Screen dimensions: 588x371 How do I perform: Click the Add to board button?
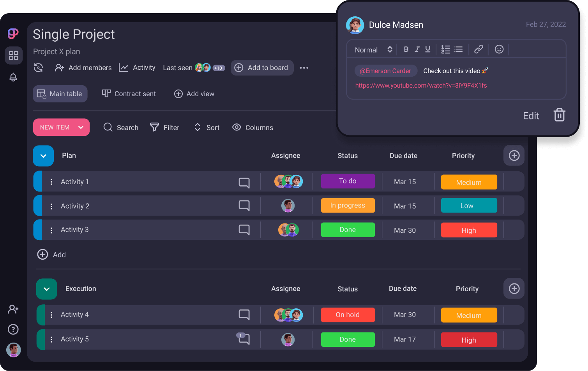point(262,68)
